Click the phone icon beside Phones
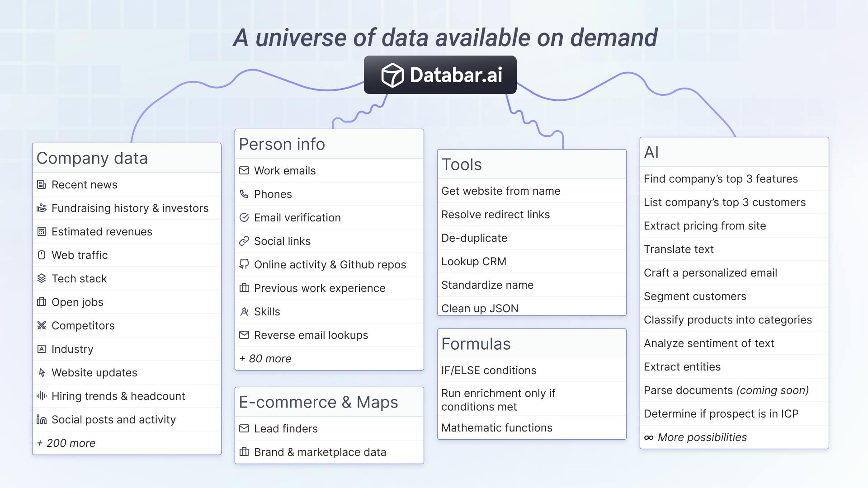The width and height of the screenshot is (868, 488). pyautogui.click(x=244, y=194)
